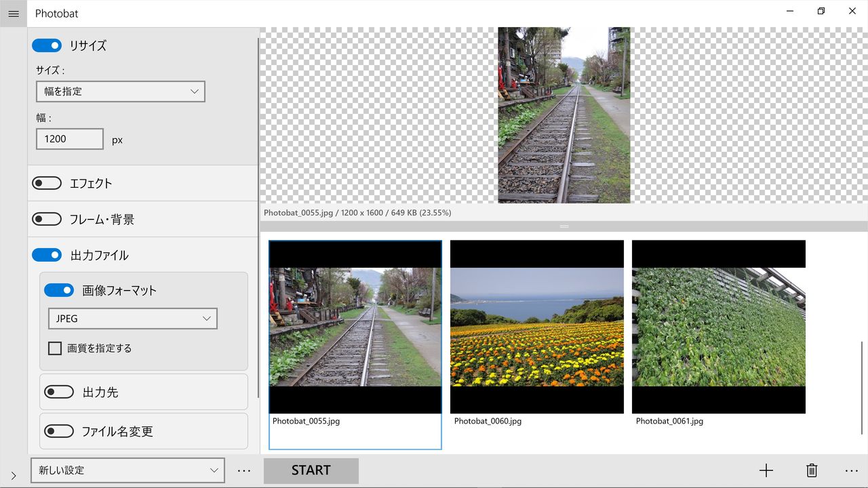The width and height of the screenshot is (868, 488).
Task: Click the リサイズ section label
Action: 88,45
